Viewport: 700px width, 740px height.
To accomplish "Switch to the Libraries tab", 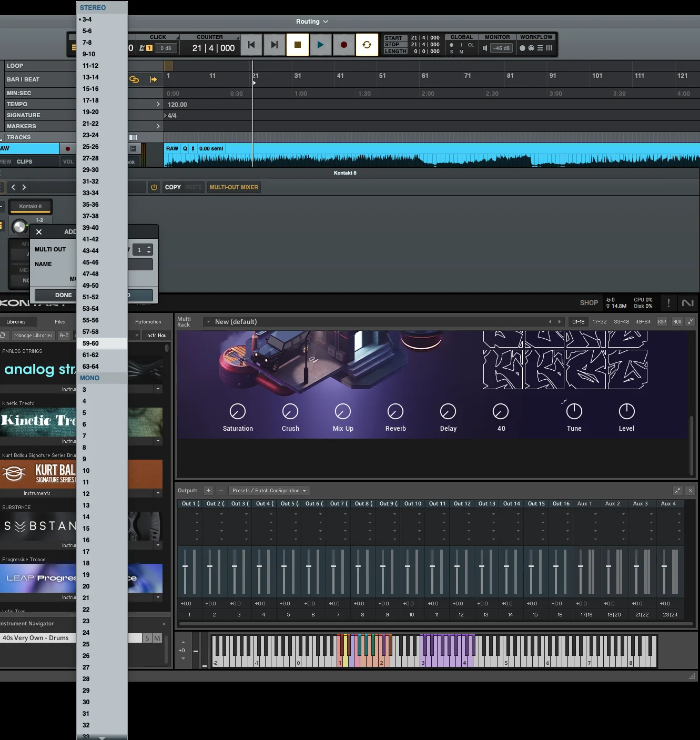I will click(x=16, y=321).
